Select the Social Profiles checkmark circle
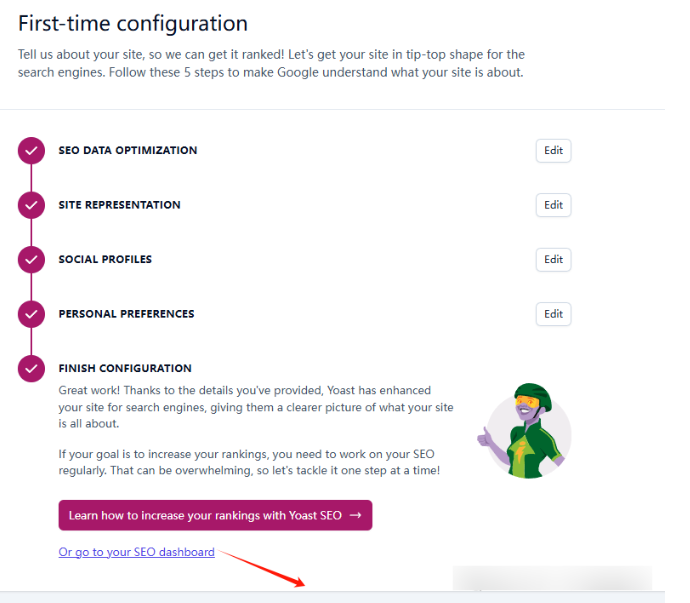 point(32,260)
